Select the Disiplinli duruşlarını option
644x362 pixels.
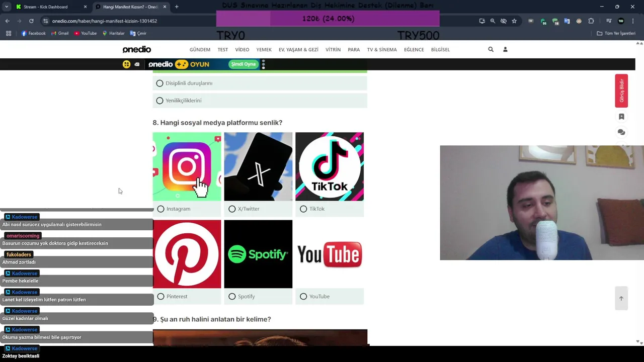coord(260,83)
